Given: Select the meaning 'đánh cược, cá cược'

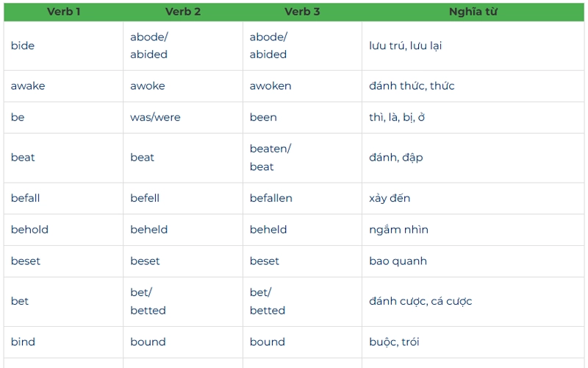Looking at the screenshot, I should [420, 301].
